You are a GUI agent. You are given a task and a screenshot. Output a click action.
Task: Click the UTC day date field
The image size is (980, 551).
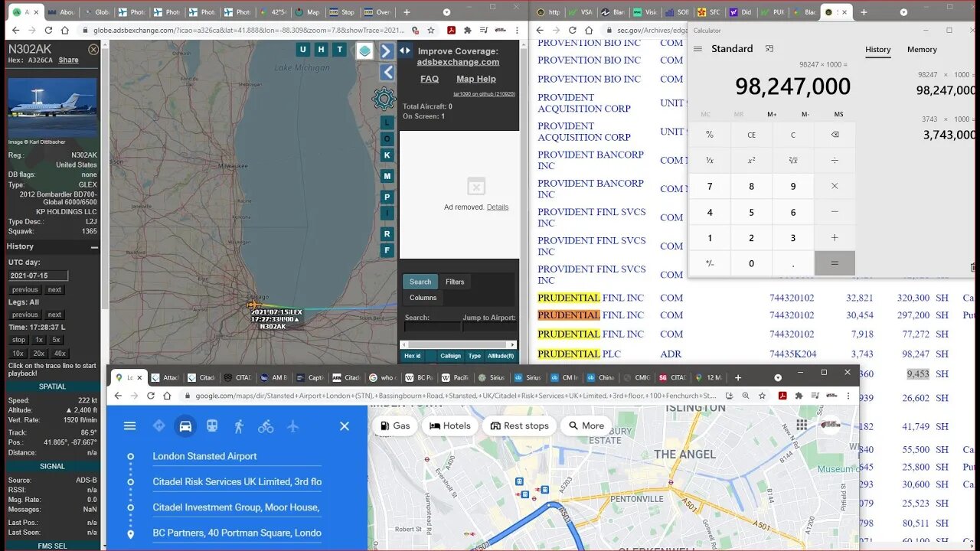38,275
